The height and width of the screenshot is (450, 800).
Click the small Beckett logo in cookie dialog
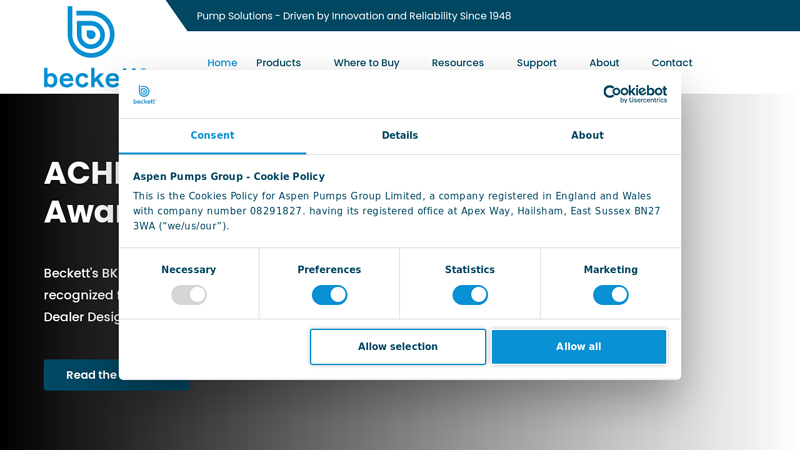145,94
